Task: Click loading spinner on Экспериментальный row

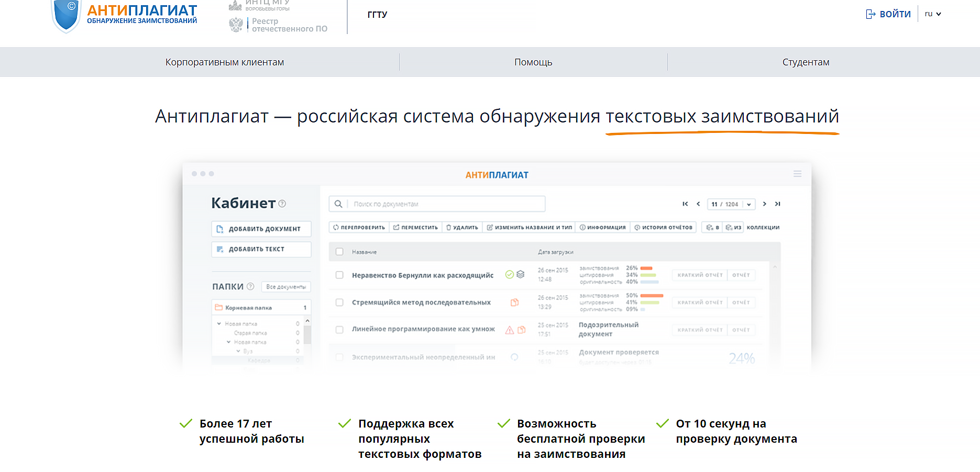Action: pos(514,357)
